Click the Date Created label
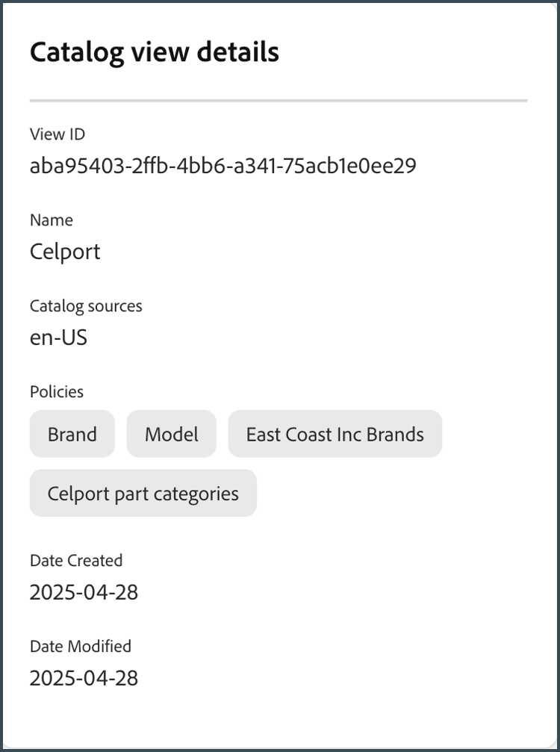 (76, 560)
